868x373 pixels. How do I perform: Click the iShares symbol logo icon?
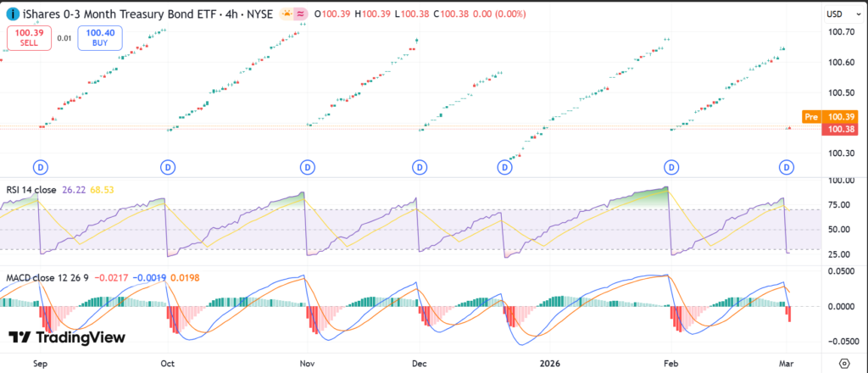[8, 14]
